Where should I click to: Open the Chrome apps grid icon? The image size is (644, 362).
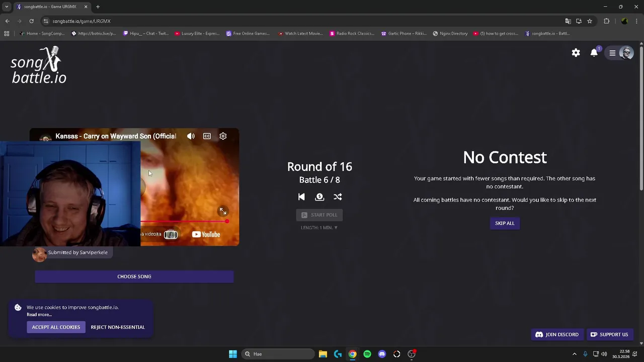tap(7, 34)
